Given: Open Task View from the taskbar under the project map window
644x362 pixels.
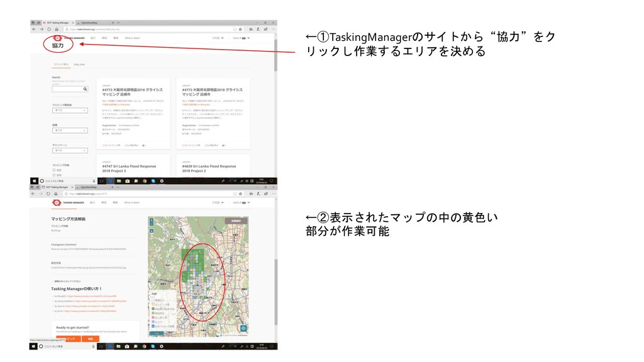Looking at the screenshot, I should 101,346.
